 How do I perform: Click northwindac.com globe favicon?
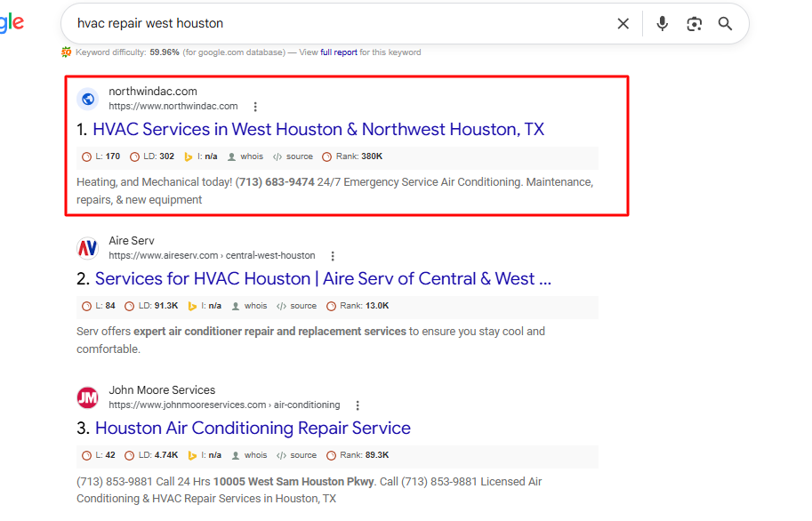[88, 99]
